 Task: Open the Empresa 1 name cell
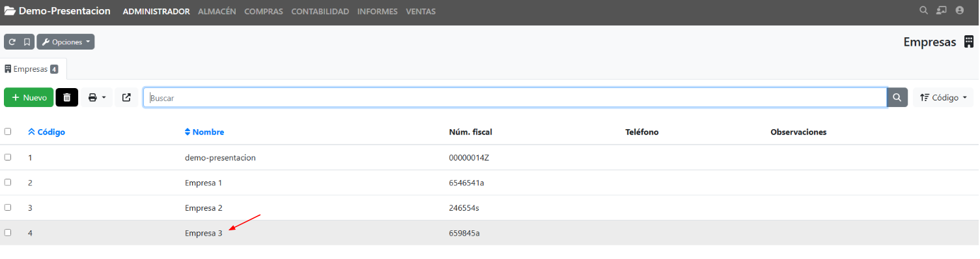coord(204,183)
